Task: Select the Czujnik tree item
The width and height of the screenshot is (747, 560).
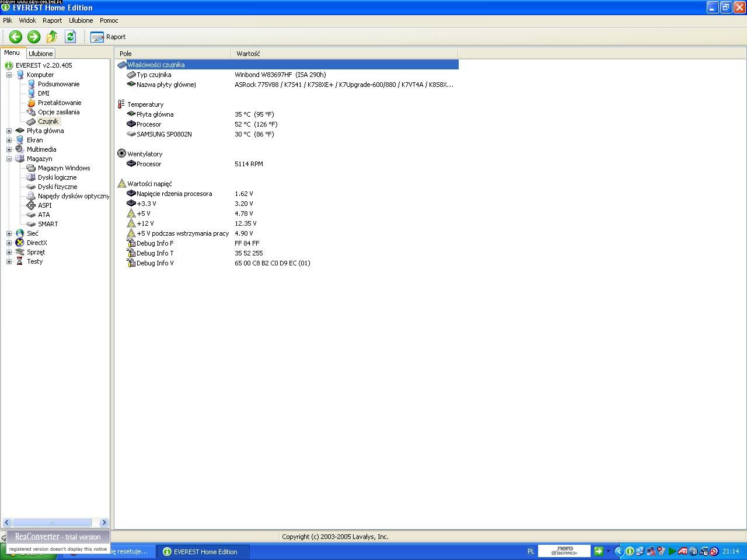Action: [x=48, y=121]
